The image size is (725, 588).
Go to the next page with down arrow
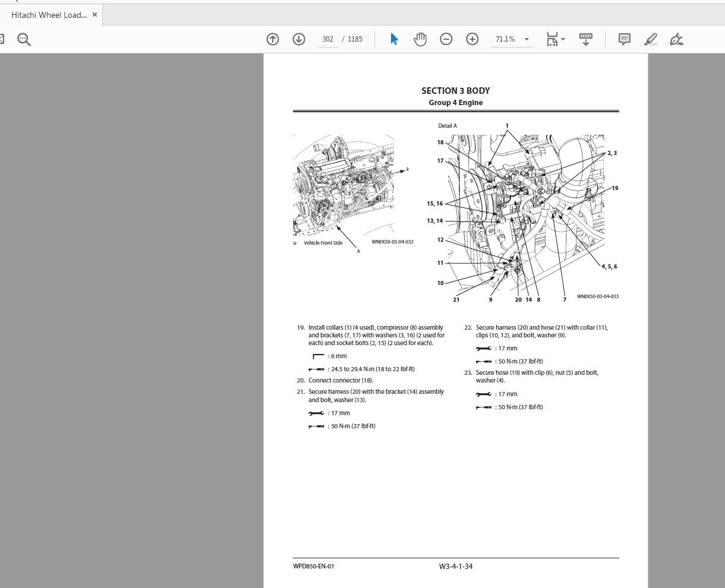tap(298, 39)
